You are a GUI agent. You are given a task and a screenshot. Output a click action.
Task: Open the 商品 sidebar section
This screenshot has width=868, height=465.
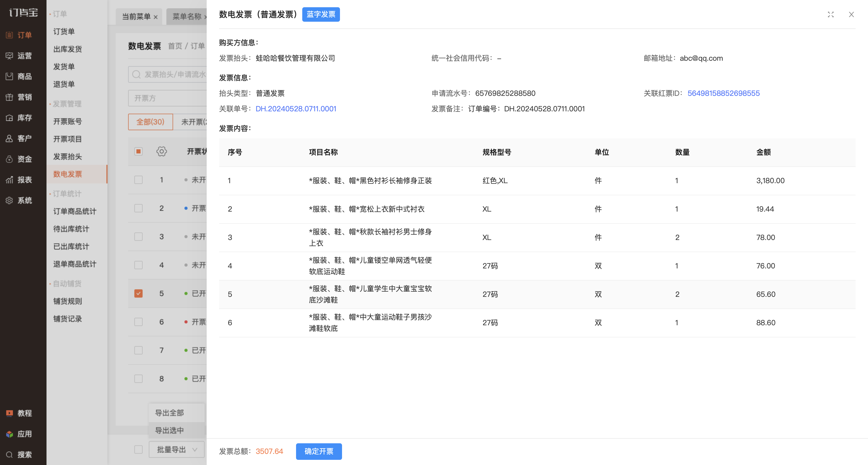pyautogui.click(x=19, y=76)
